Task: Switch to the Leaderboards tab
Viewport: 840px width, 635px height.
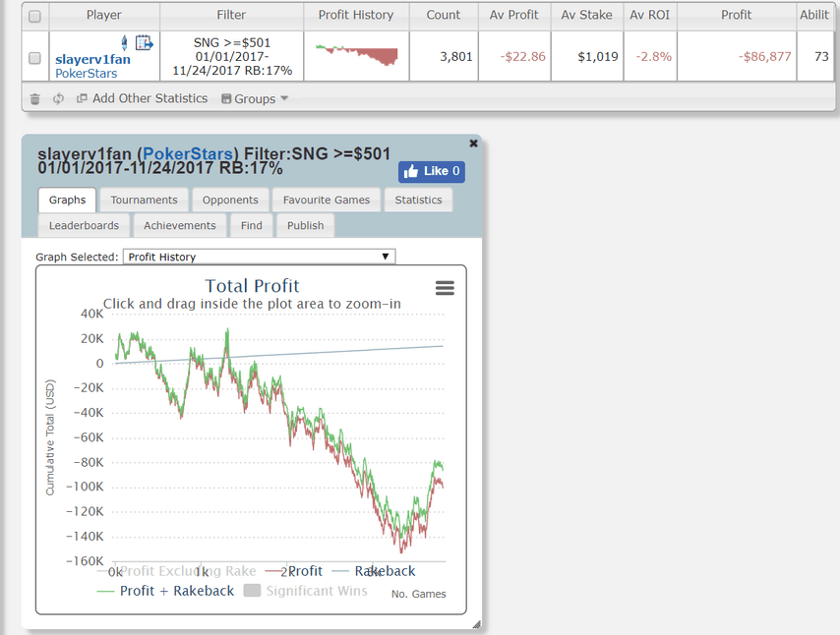Action: click(84, 225)
